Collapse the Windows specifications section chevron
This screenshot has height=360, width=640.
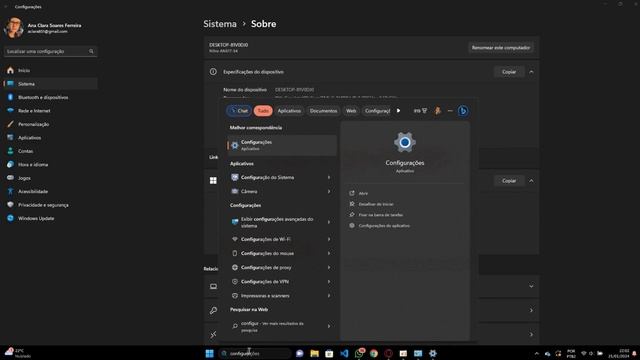click(x=531, y=181)
